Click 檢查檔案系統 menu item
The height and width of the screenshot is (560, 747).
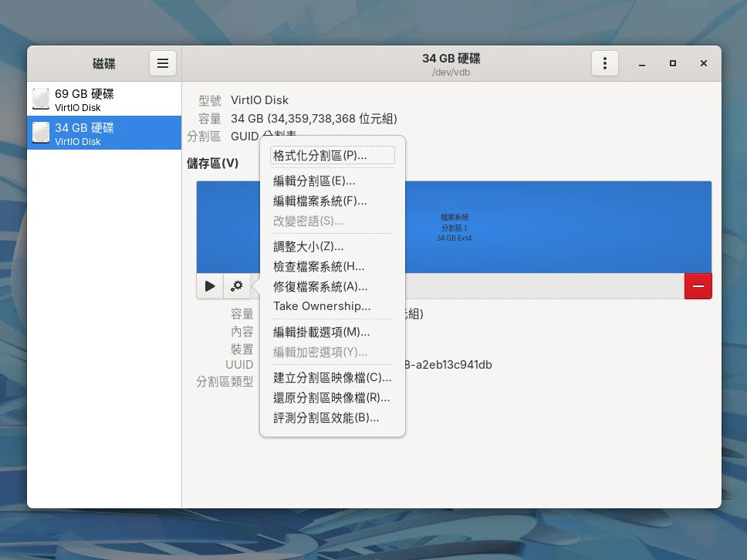click(319, 267)
